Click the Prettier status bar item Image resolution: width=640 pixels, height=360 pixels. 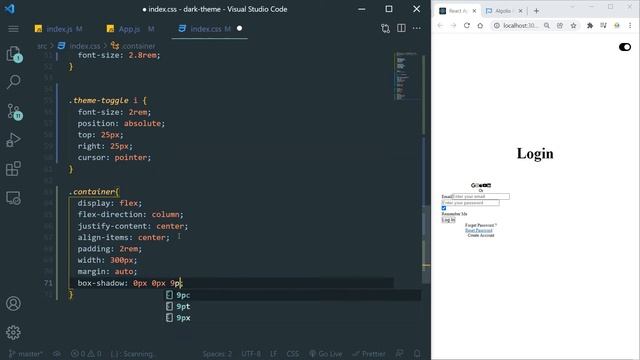(x=369, y=354)
